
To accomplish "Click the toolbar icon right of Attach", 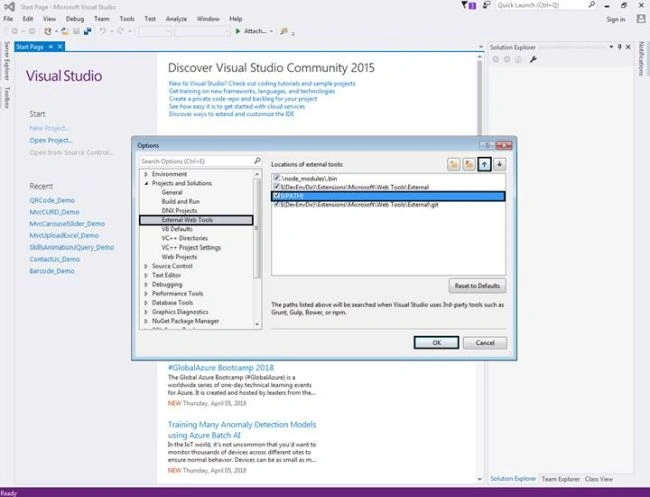I will [284, 31].
